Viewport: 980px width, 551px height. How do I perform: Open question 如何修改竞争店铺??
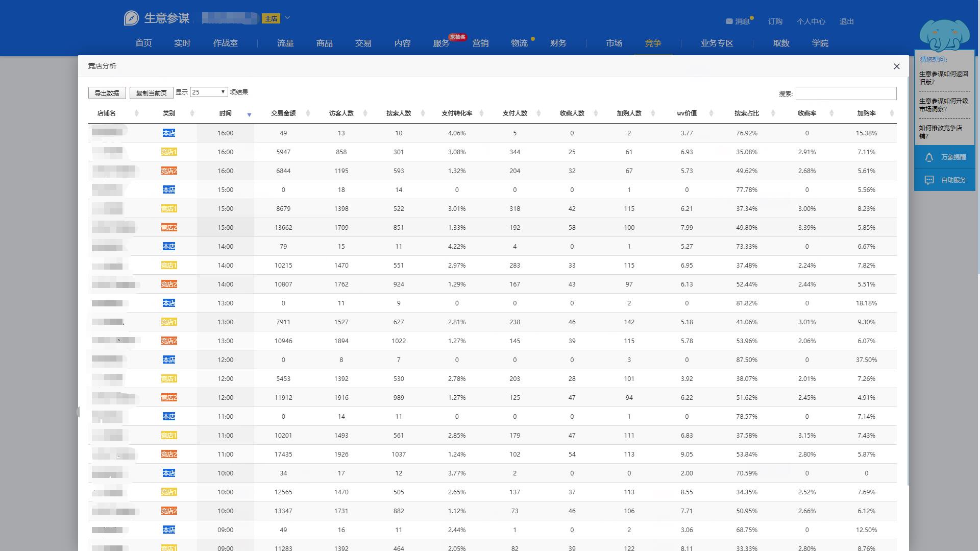pyautogui.click(x=941, y=132)
